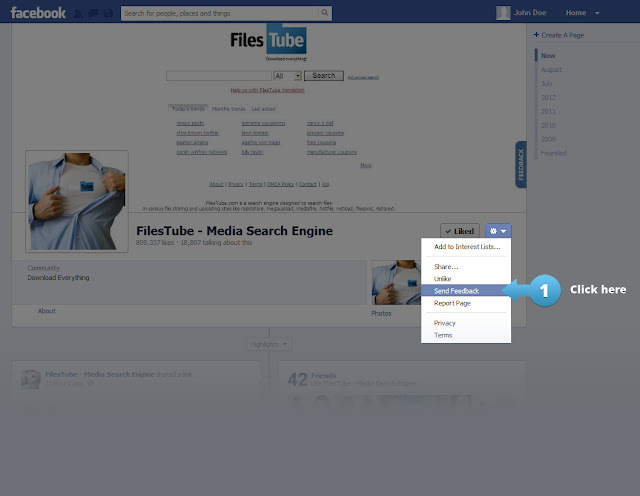Open account menu arrow beside Home
This screenshot has height=496, width=640.
click(597, 13)
